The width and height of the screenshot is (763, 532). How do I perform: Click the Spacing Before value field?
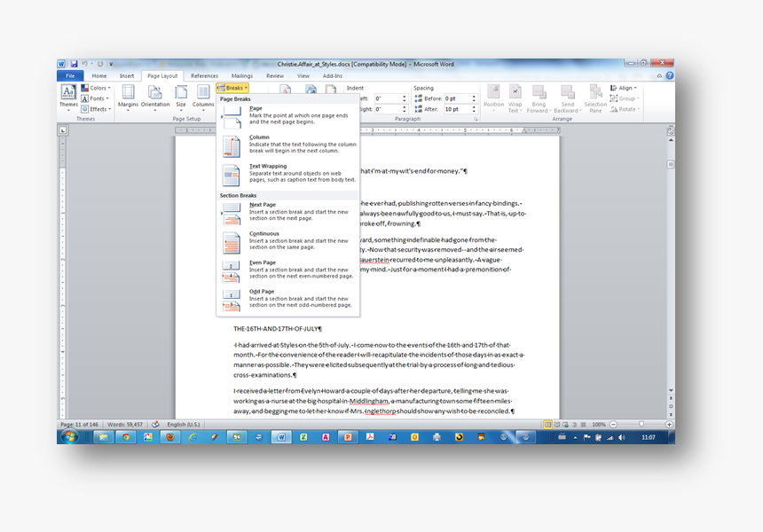tap(458, 98)
